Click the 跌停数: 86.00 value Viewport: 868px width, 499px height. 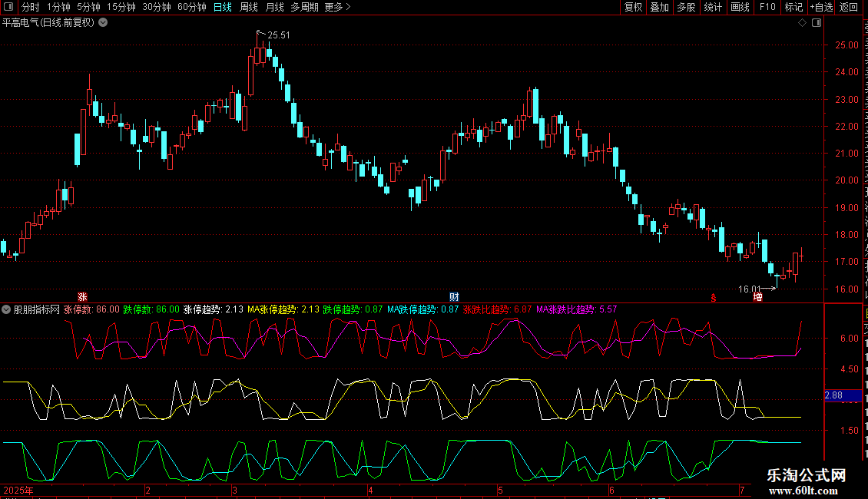(151, 310)
